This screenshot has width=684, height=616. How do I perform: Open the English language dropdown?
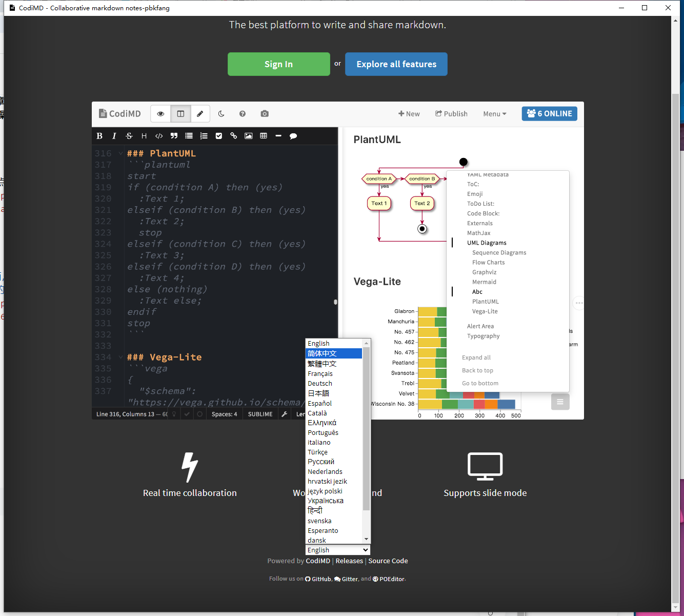(338, 550)
